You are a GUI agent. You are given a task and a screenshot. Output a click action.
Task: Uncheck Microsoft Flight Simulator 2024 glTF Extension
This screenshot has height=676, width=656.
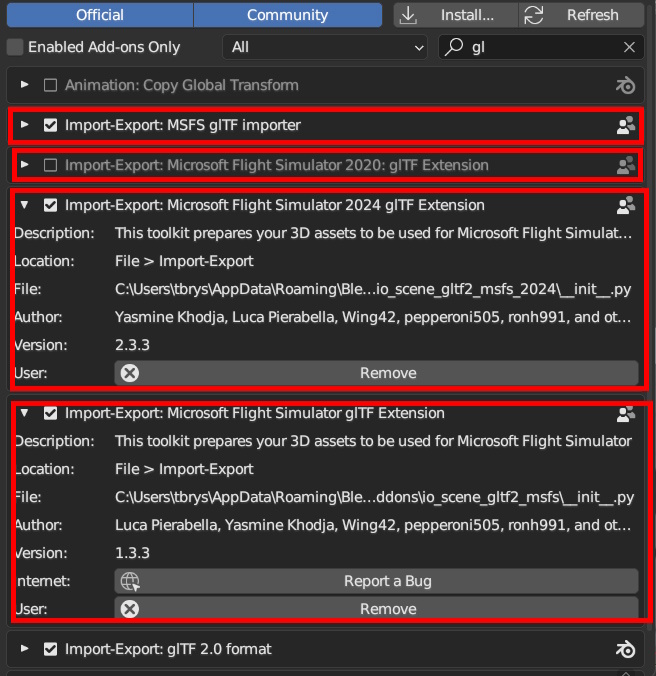(50, 205)
